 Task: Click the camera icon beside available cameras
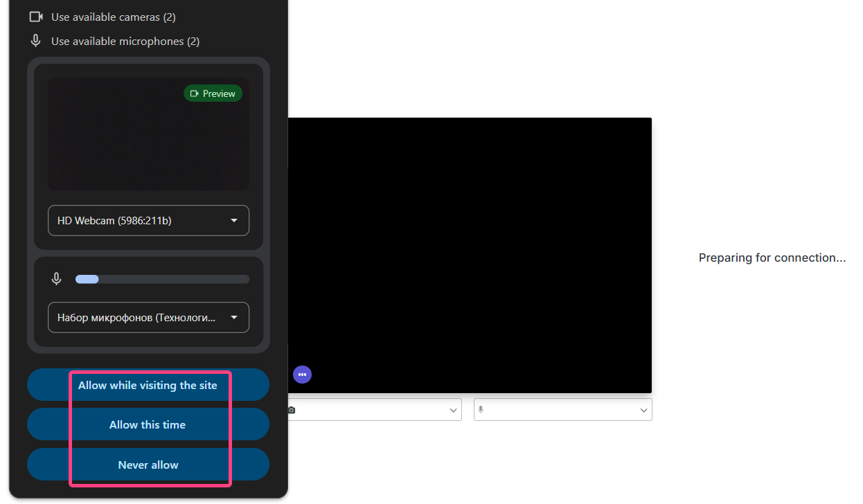click(36, 17)
